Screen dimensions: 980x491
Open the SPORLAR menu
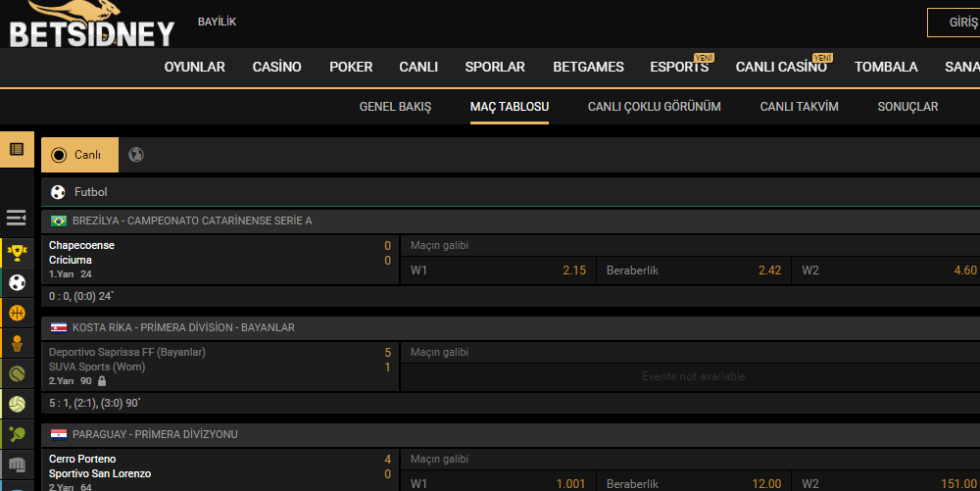[x=495, y=67]
